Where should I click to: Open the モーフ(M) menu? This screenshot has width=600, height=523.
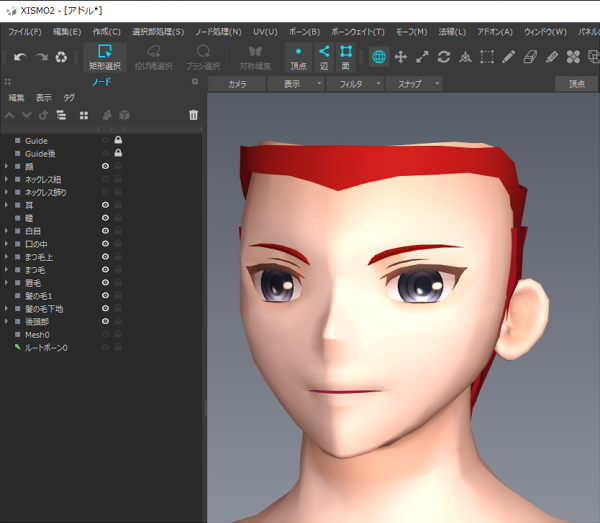point(412,32)
